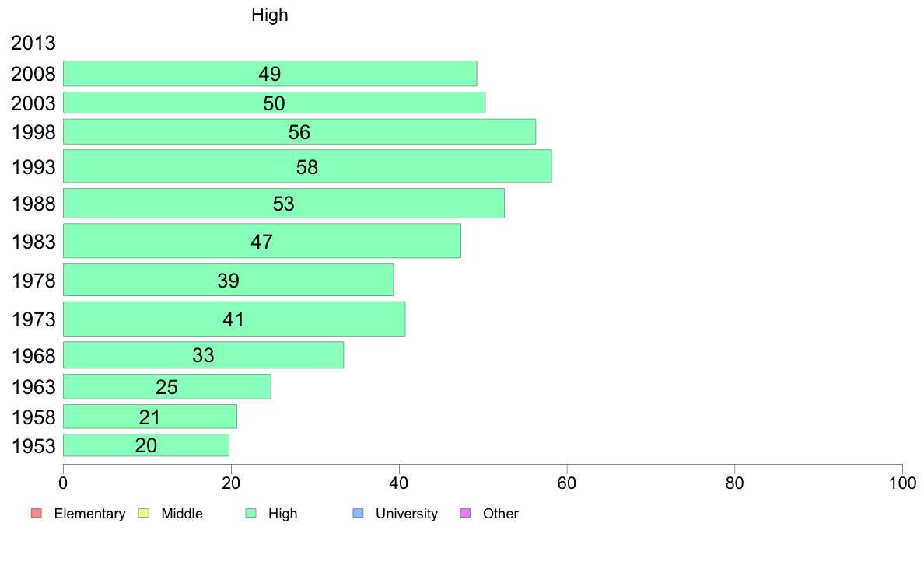Viewport: 924px width, 572px height.
Task: Click the green High legend swatch
Action: click(x=250, y=513)
